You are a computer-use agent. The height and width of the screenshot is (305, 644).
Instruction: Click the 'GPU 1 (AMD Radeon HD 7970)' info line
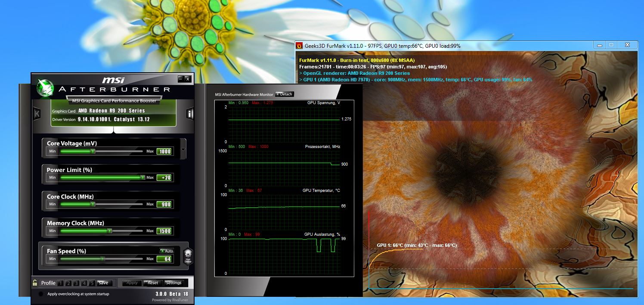click(415, 80)
